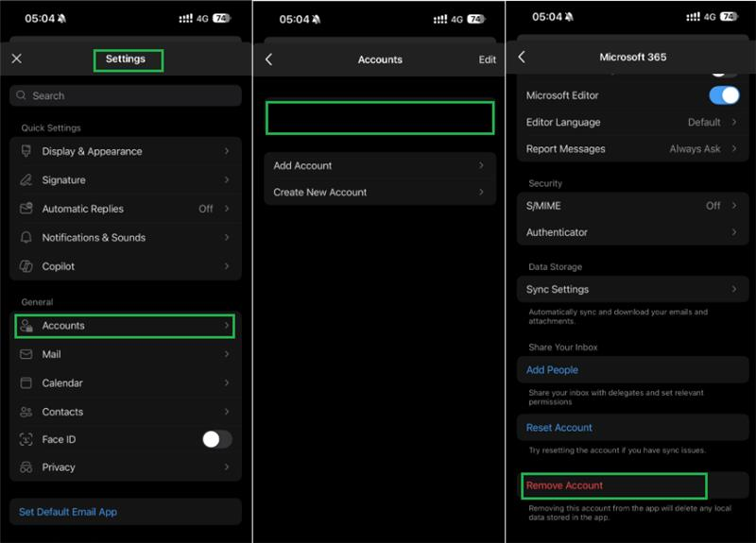This screenshot has width=756, height=543.
Task: Open Notifications & Sounds settings
Action: pos(126,237)
